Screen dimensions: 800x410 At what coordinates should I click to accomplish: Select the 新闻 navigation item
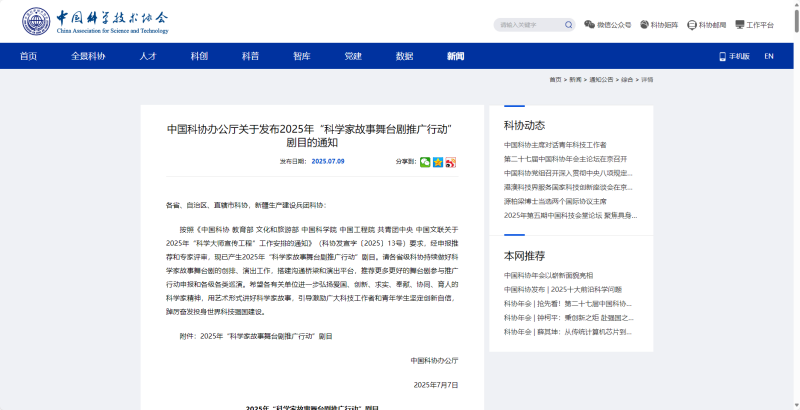[x=456, y=56]
